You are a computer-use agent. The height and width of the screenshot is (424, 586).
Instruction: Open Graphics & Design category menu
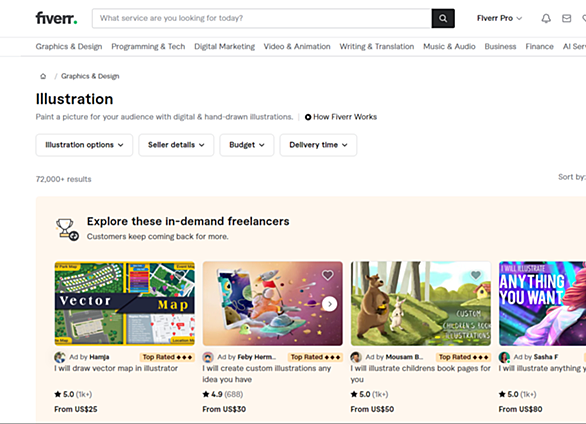click(69, 47)
